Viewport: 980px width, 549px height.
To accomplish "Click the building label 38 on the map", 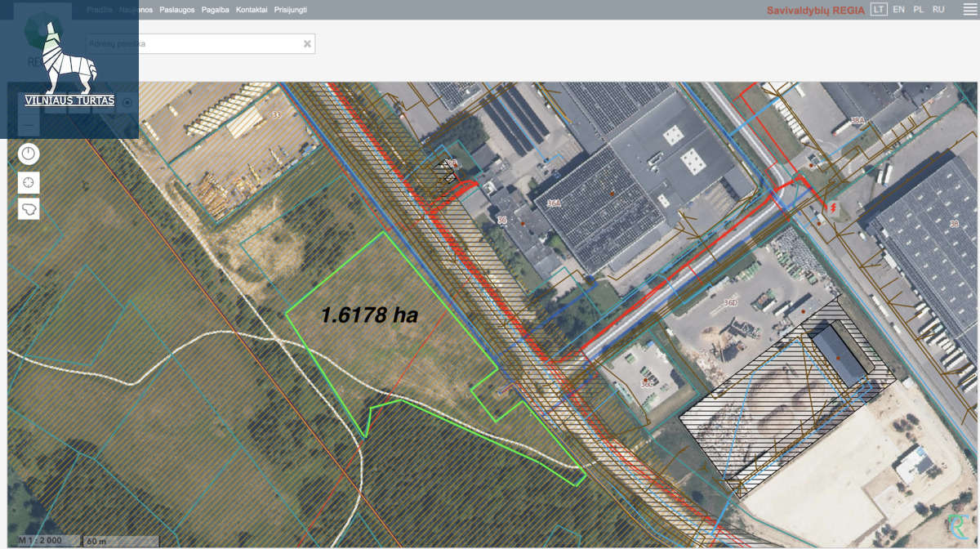I will 954,223.
